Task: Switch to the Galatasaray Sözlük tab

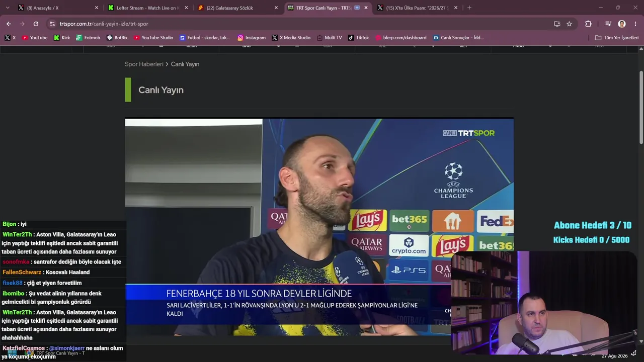Action: (237, 8)
